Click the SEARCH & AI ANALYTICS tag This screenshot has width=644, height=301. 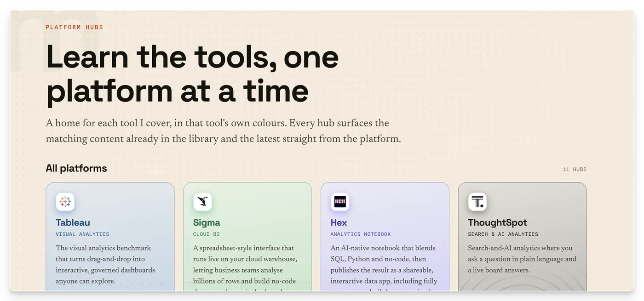click(503, 234)
